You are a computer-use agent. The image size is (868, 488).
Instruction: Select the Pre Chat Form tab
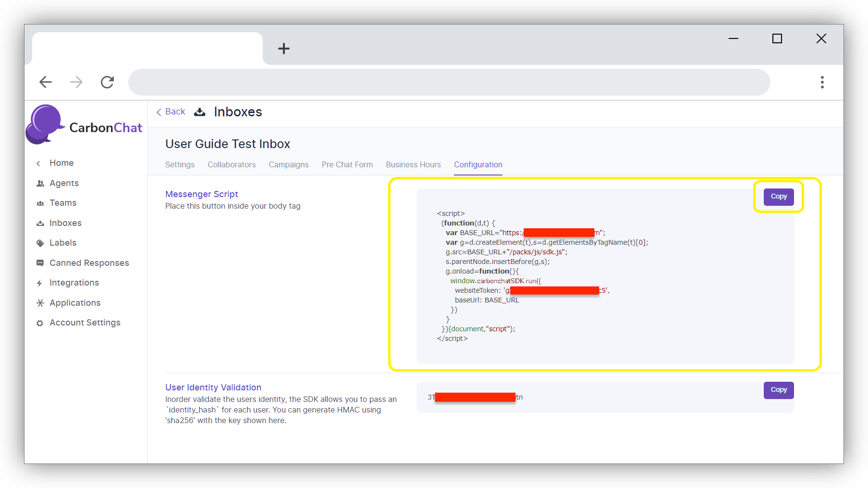coord(347,164)
